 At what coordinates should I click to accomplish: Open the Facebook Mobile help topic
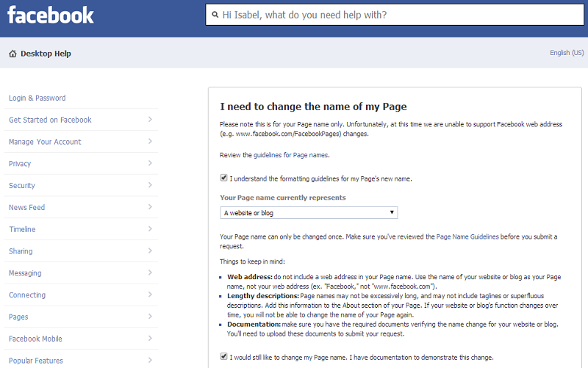tap(35, 339)
